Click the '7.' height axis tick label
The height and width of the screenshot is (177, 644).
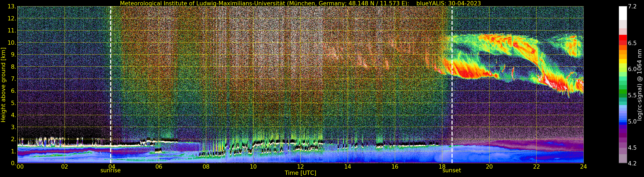pos(14,79)
